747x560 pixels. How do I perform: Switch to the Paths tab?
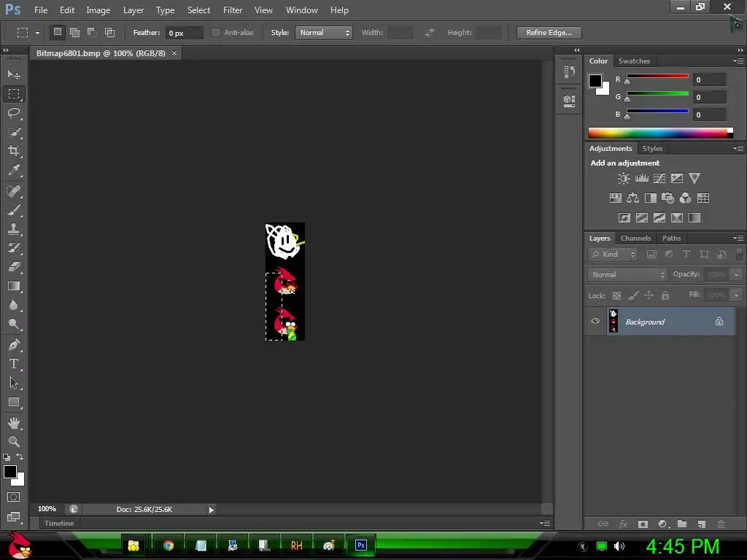coord(671,238)
